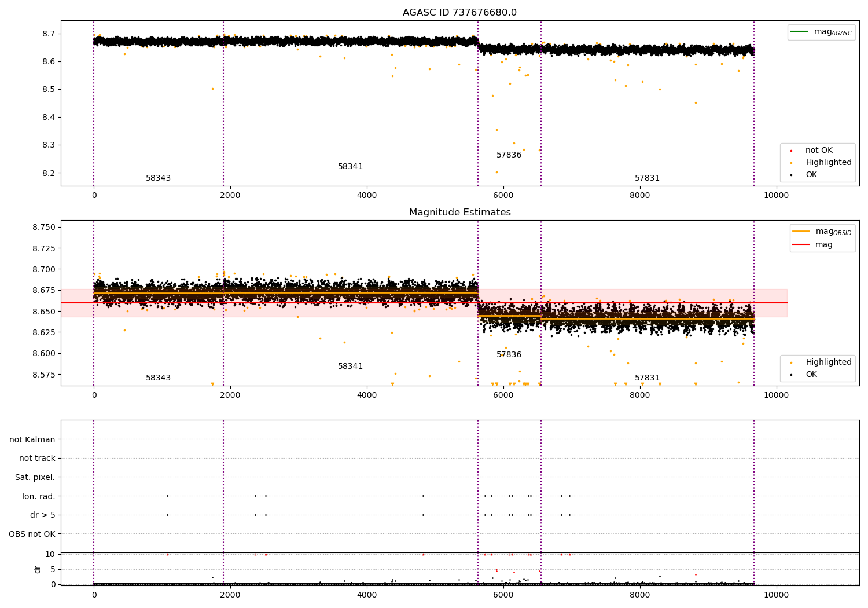Click observation label 57831 in the Magnitude Estimates plot
This screenshot has height=608, width=868.
(x=647, y=378)
